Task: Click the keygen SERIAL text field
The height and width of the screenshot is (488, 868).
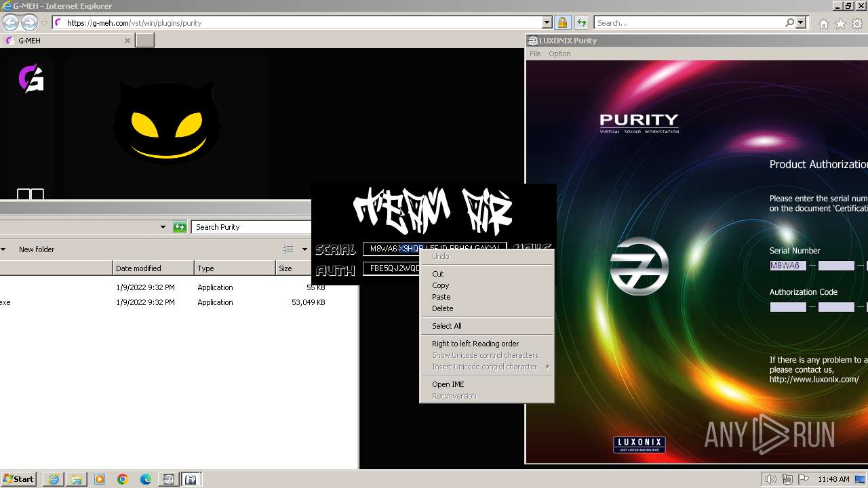Action: coord(435,249)
